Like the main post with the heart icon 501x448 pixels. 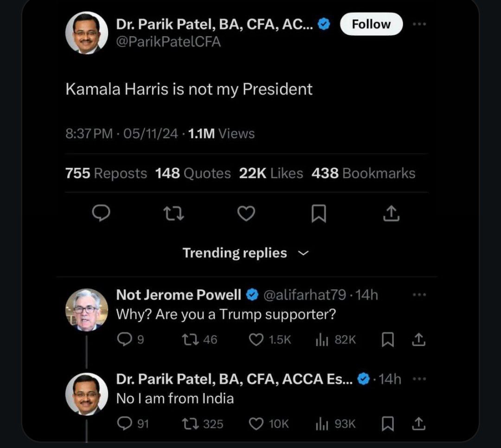[x=246, y=213]
